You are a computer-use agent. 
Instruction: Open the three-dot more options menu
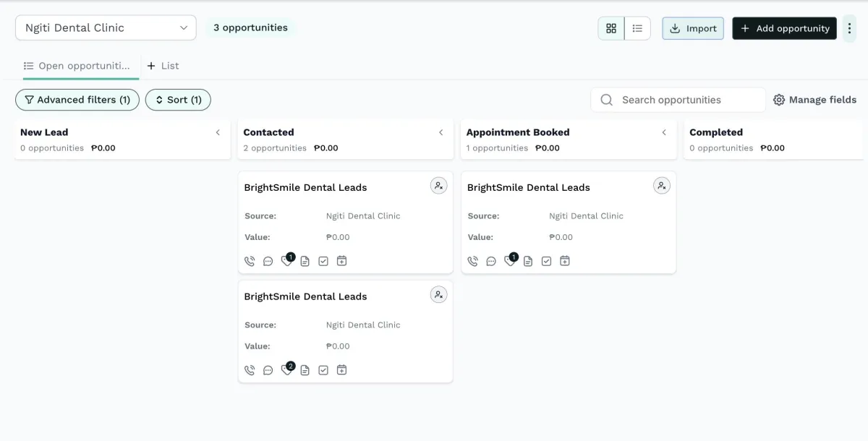(x=849, y=28)
